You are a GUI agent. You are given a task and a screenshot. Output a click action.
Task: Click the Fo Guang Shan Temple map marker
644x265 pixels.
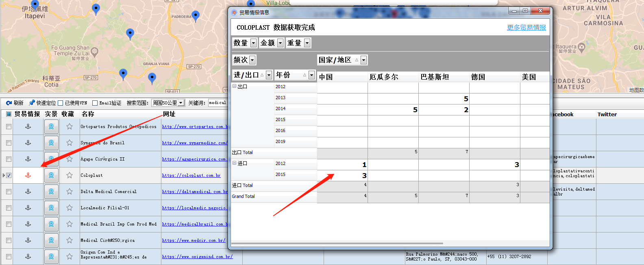pyautogui.click(x=95, y=51)
